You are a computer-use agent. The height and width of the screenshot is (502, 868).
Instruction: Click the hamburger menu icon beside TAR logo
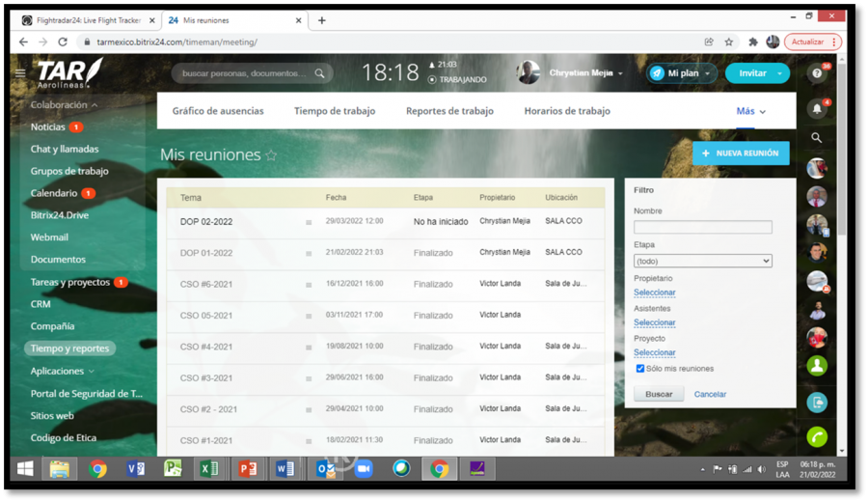20,73
